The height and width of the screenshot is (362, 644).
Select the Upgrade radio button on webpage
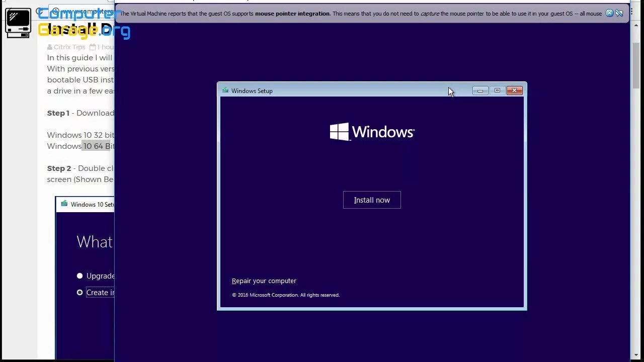pyautogui.click(x=79, y=276)
